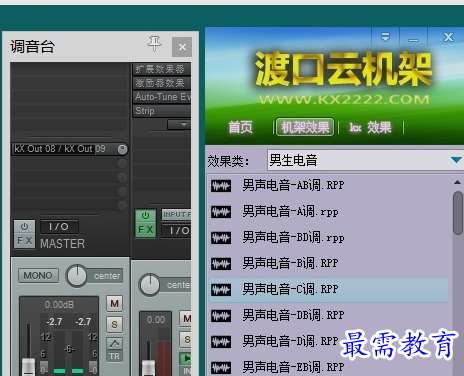Close the 调音台 mixer panel

[x=182, y=47]
